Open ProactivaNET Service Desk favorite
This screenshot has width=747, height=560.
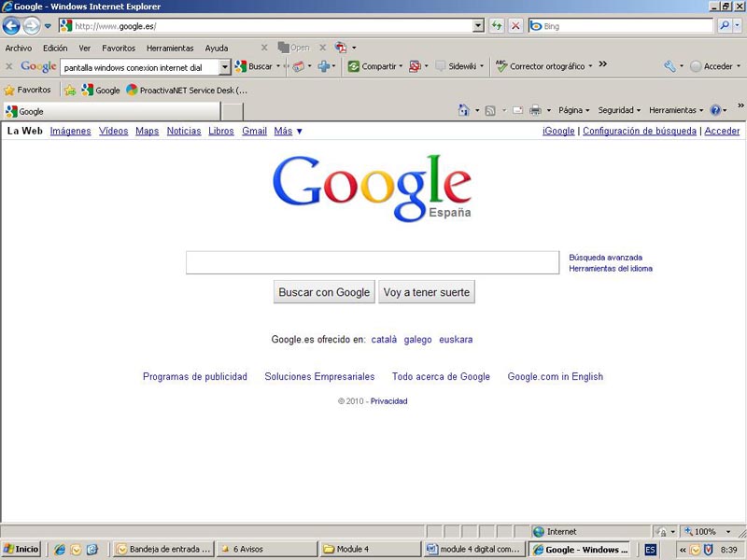187,90
